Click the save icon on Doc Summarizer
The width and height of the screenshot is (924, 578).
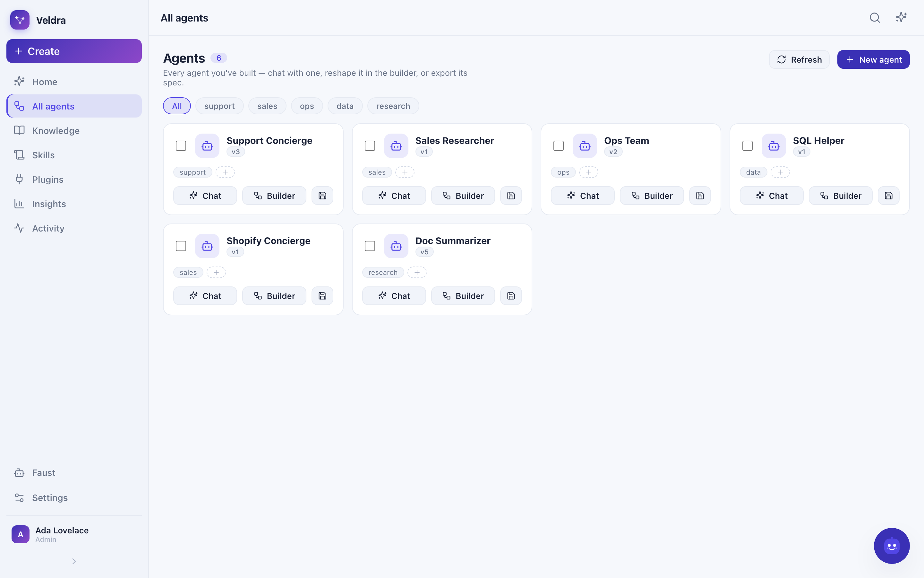click(511, 296)
